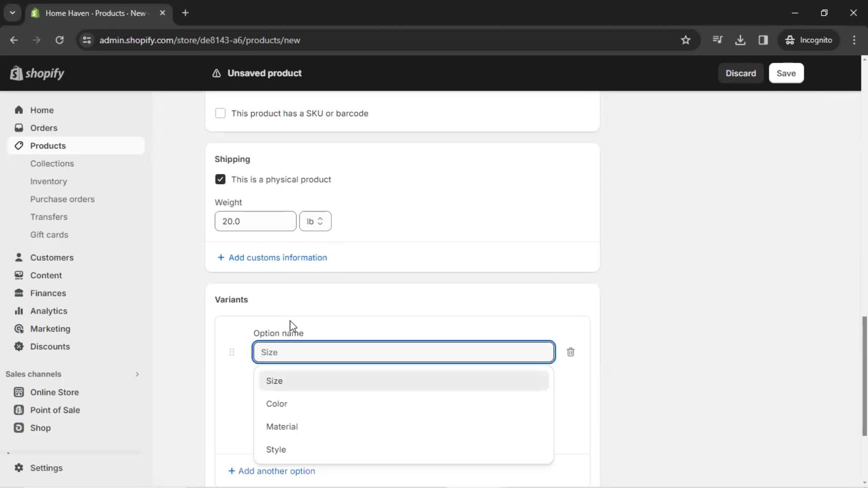Navigate to Products via sidebar icon

19,145
